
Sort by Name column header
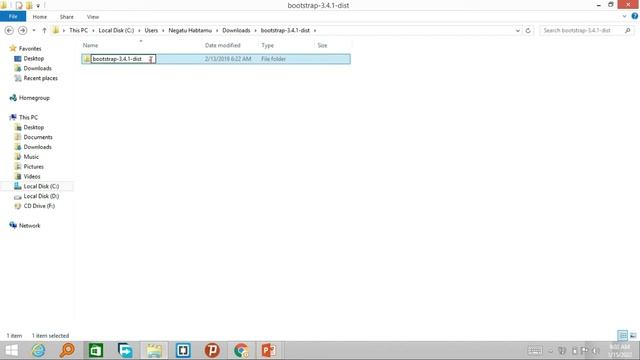pyautogui.click(x=91, y=45)
